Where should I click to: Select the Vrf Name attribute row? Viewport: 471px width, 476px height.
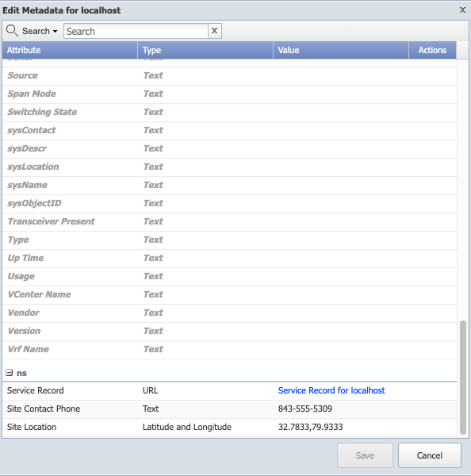tap(229, 349)
